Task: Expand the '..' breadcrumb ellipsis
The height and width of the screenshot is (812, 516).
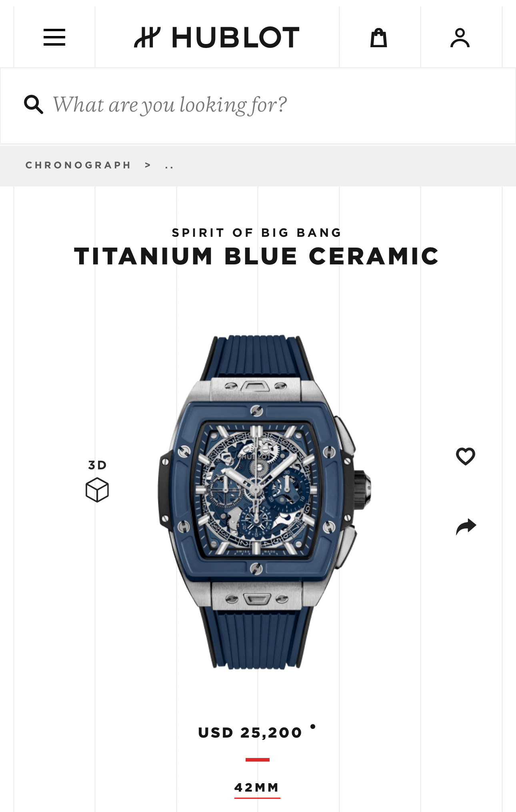Action: [169, 166]
